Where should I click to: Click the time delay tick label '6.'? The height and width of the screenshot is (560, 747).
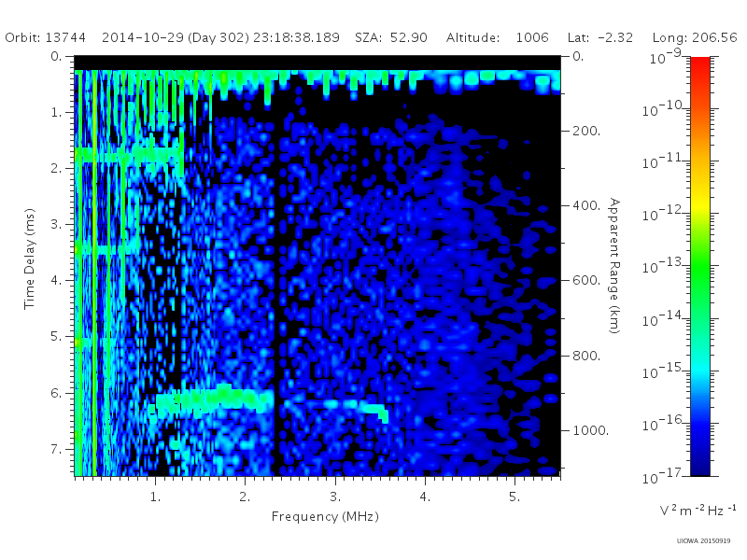(x=56, y=393)
